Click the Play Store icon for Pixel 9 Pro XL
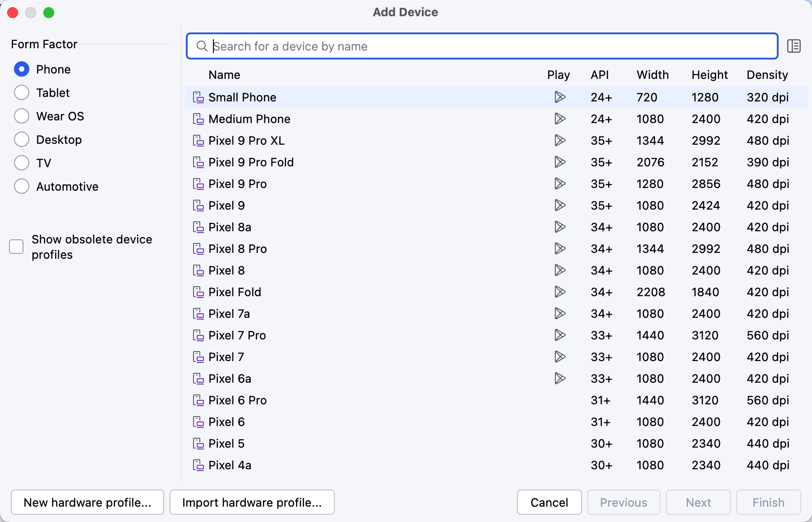This screenshot has height=522, width=812. point(560,140)
